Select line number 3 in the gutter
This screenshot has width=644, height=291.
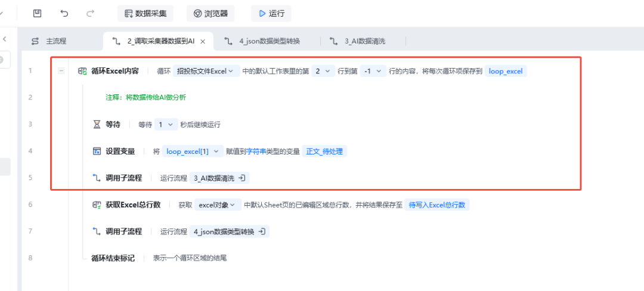pos(30,125)
